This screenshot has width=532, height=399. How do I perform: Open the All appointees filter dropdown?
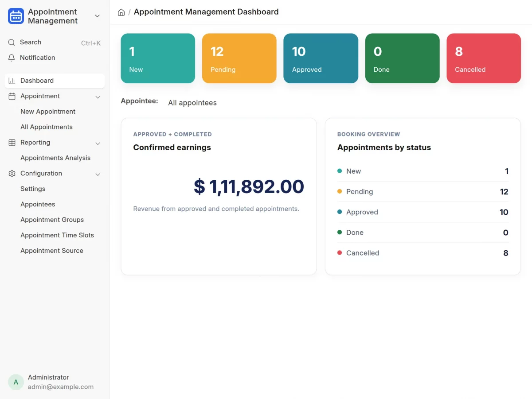pos(192,103)
